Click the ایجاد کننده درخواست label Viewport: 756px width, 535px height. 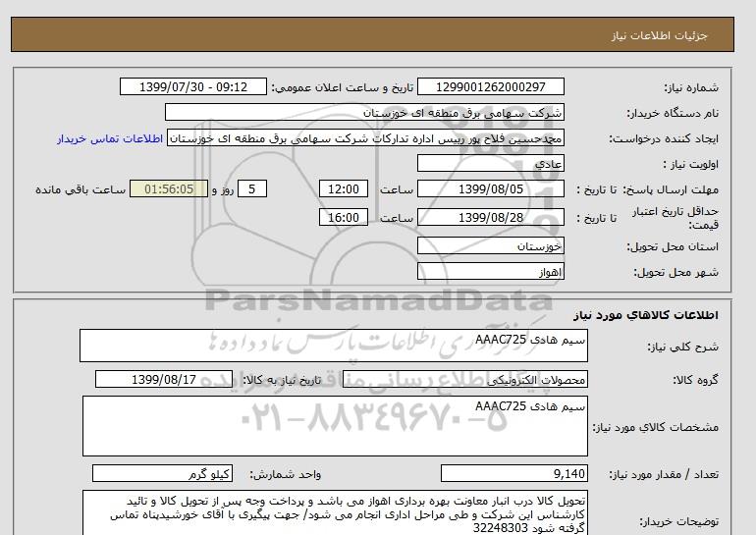coord(664,138)
